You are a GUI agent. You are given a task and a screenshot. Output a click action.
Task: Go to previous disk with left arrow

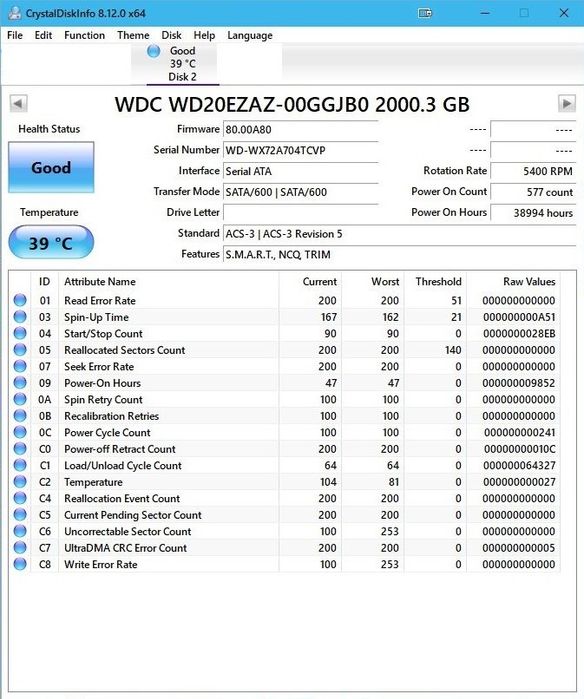tap(18, 104)
